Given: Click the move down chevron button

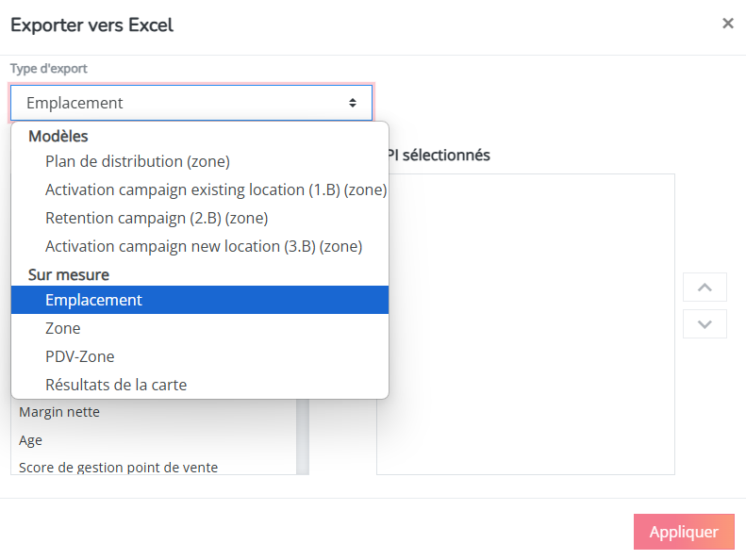Looking at the screenshot, I should (705, 324).
